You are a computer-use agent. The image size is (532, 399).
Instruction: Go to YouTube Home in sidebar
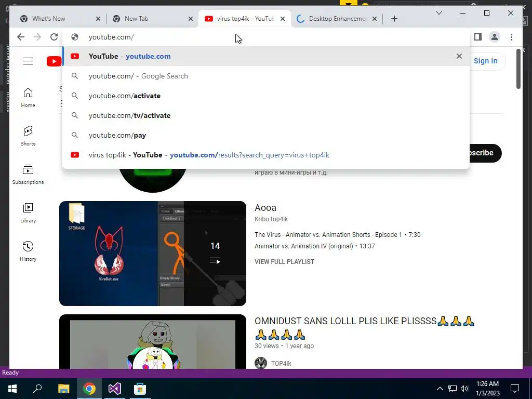[28, 98]
